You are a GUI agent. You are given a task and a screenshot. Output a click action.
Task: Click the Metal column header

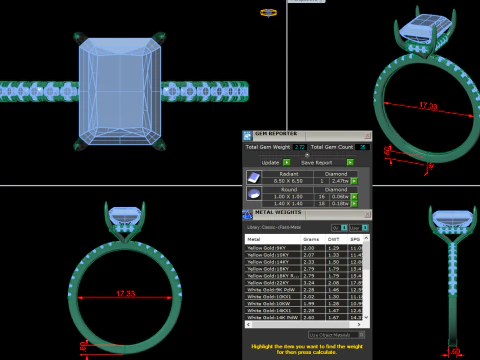(273, 239)
